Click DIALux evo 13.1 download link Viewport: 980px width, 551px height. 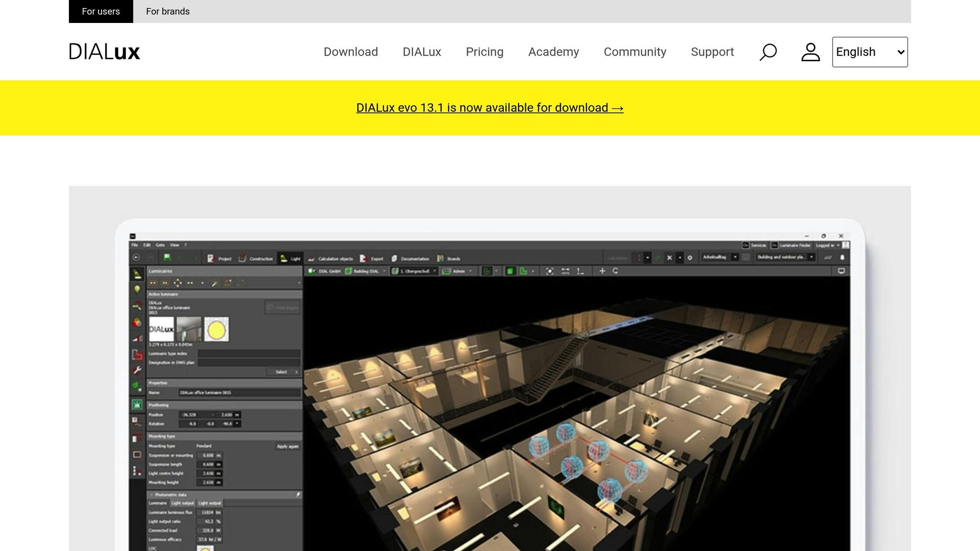tap(490, 108)
